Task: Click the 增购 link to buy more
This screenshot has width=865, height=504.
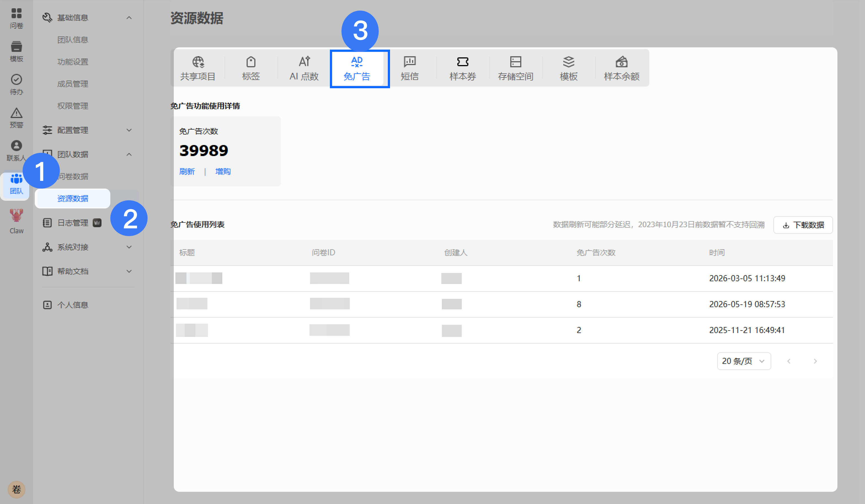Action: [223, 171]
